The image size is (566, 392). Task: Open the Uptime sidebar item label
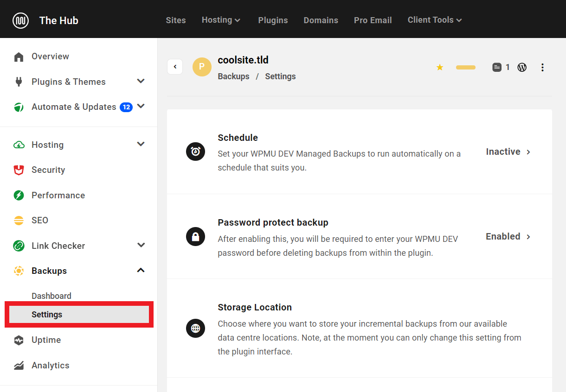click(46, 340)
